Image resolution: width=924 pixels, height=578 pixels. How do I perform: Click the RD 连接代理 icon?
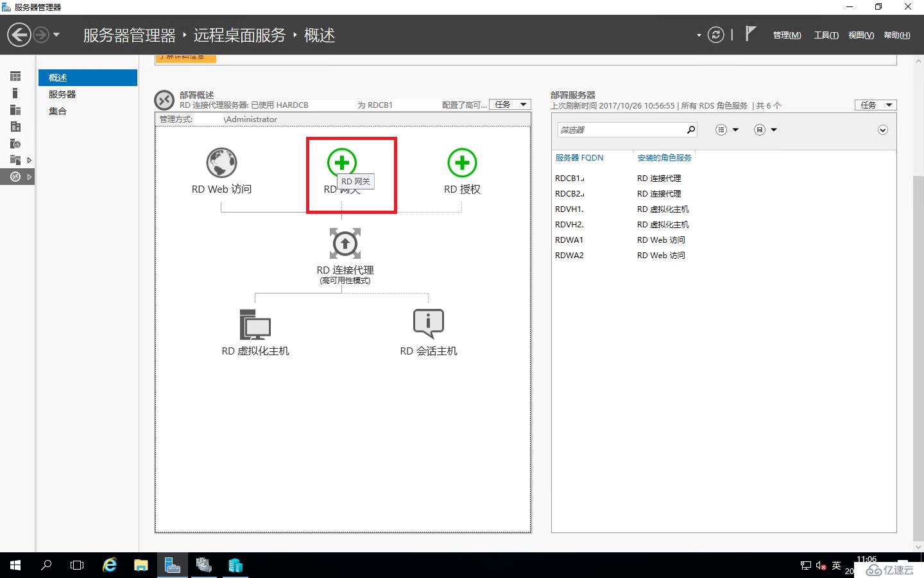[x=345, y=243]
